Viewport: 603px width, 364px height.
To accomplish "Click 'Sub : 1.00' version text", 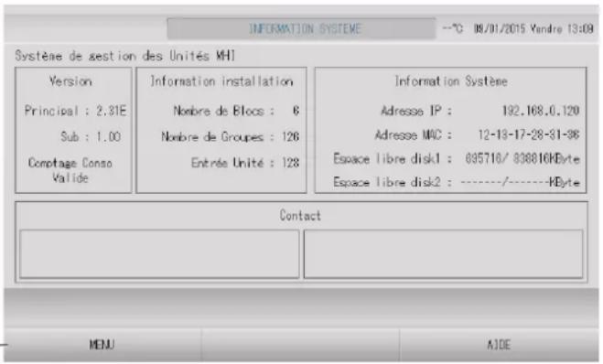I will (91, 136).
